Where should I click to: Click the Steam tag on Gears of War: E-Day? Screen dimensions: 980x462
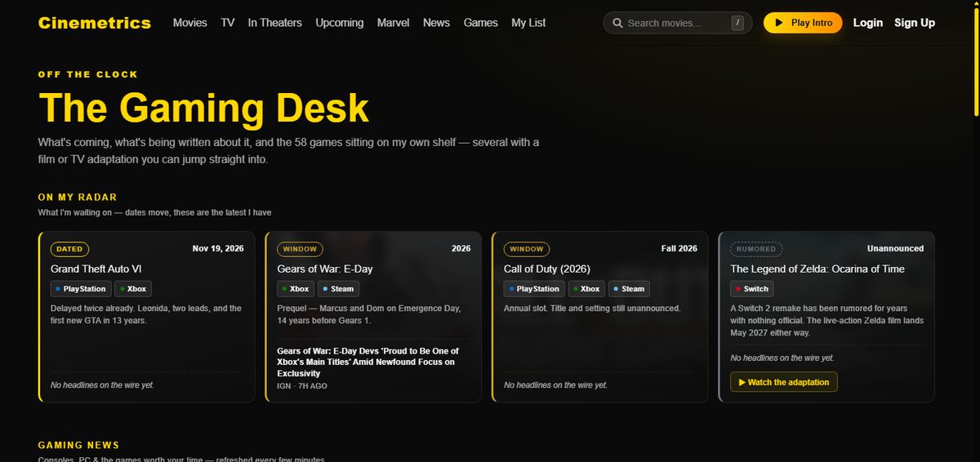(x=338, y=289)
